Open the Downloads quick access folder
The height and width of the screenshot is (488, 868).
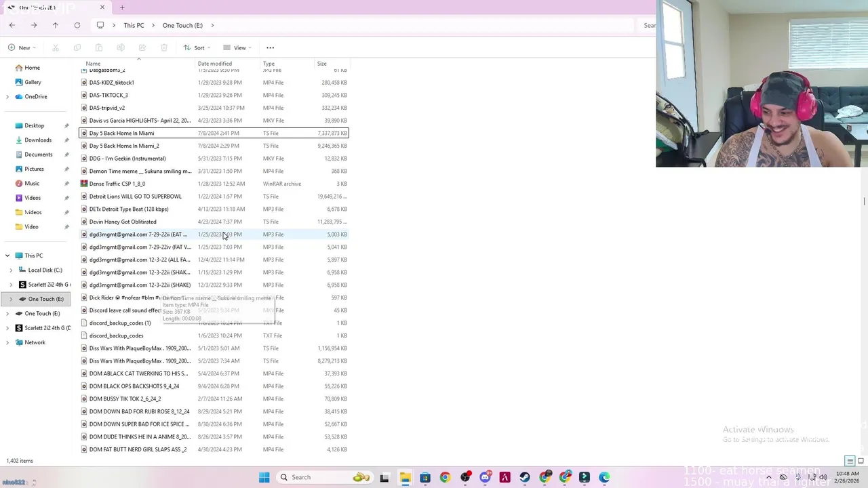click(x=38, y=140)
